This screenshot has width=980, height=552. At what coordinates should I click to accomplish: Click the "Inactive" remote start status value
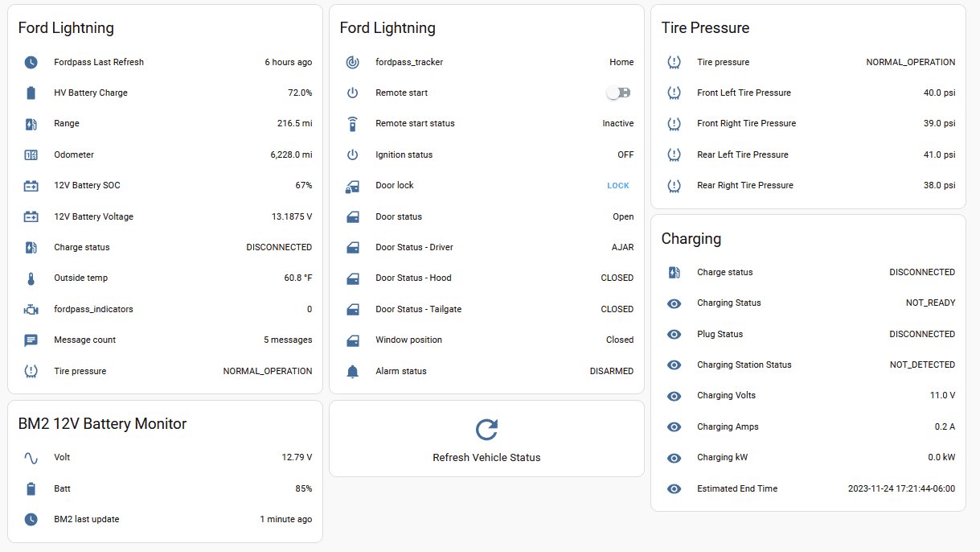618,124
